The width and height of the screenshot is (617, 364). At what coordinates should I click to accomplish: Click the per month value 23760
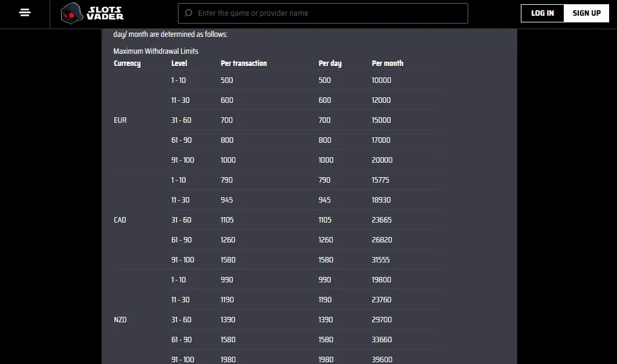point(381,300)
